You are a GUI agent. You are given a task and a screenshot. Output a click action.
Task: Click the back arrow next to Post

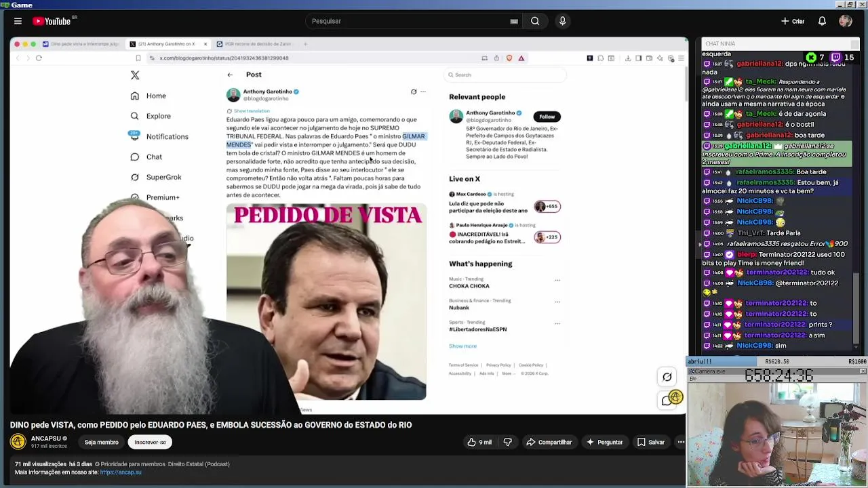tap(230, 75)
